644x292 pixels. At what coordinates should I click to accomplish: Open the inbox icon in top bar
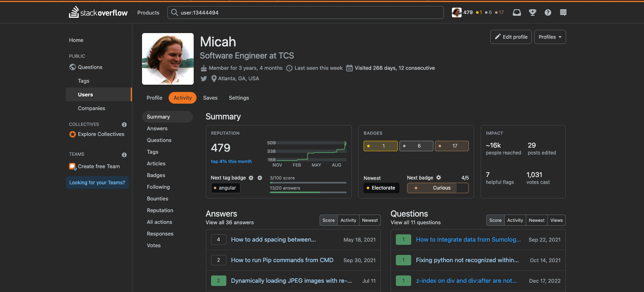[516, 13]
